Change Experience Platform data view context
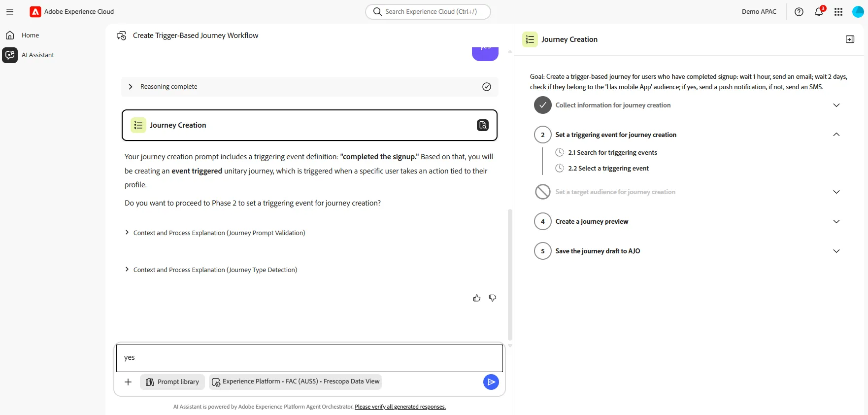This screenshot has height=415, width=868. pyautogui.click(x=295, y=381)
